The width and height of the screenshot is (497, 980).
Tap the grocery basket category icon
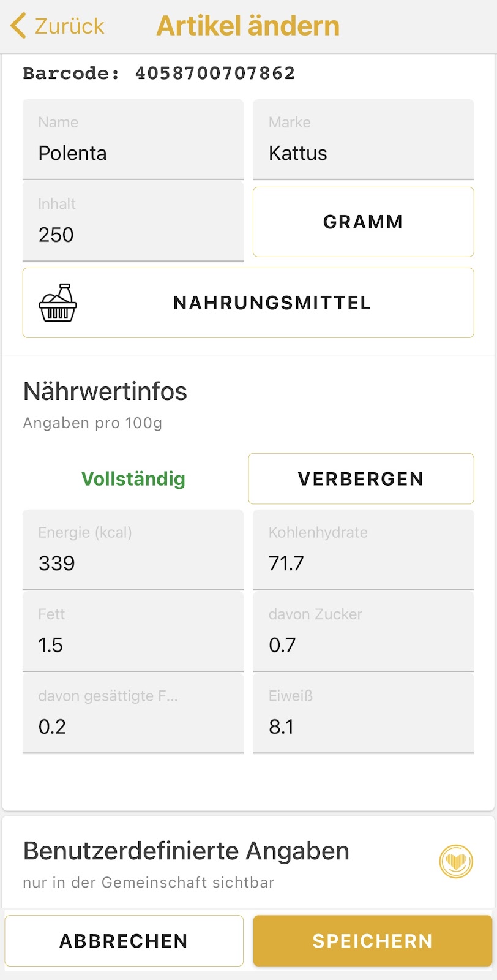point(58,303)
